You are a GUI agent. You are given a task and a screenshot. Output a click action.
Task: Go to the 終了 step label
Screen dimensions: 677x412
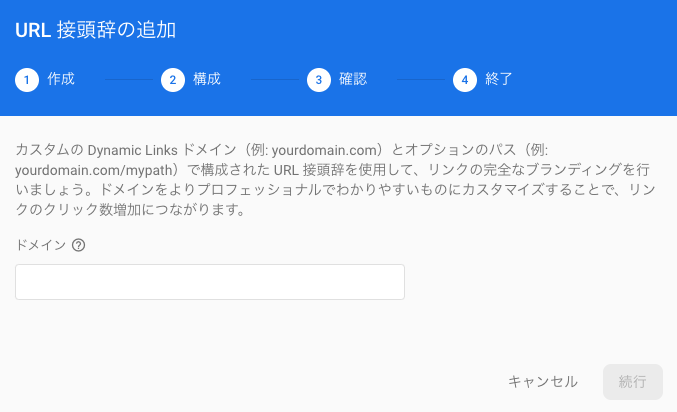click(x=499, y=79)
